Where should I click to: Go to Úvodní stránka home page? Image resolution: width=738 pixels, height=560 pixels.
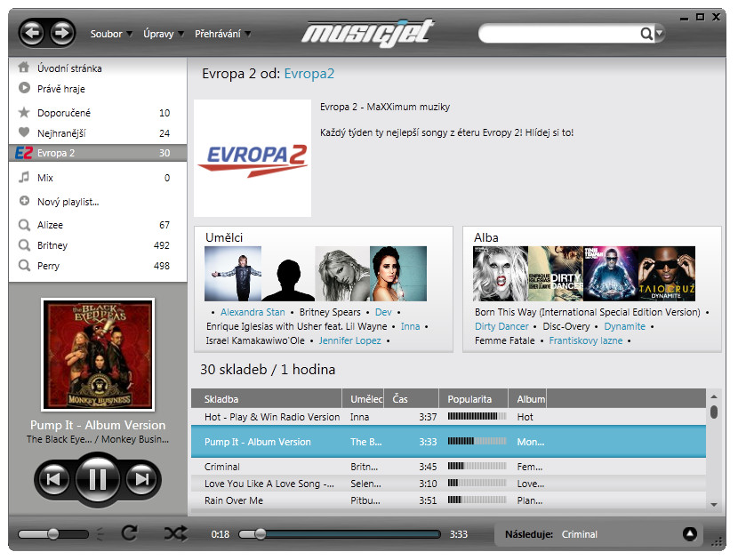tap(98, 68)
